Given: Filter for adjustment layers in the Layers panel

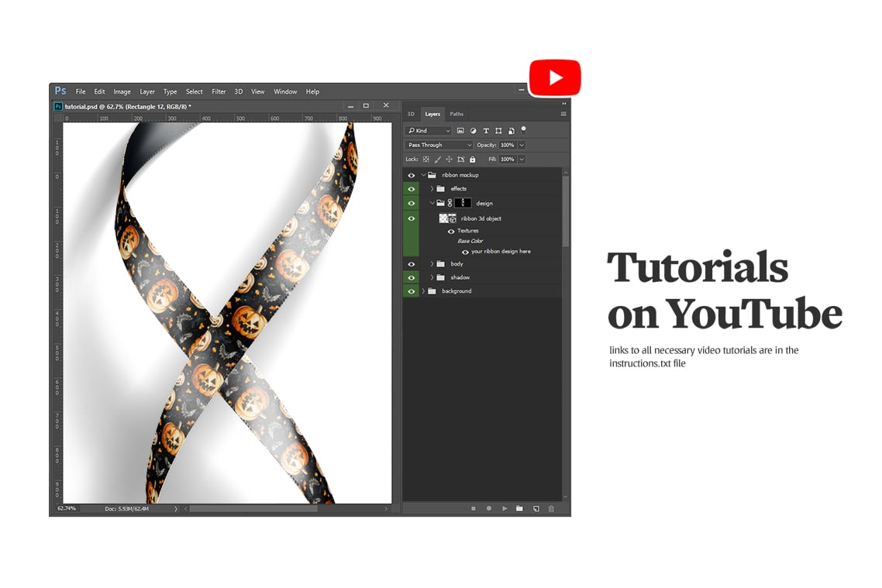Looking at the screenshot, I should point(474,130).
